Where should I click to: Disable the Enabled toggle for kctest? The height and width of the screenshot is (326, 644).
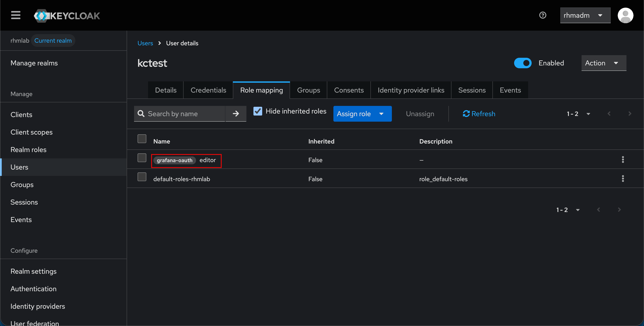(x=523, y=63)
